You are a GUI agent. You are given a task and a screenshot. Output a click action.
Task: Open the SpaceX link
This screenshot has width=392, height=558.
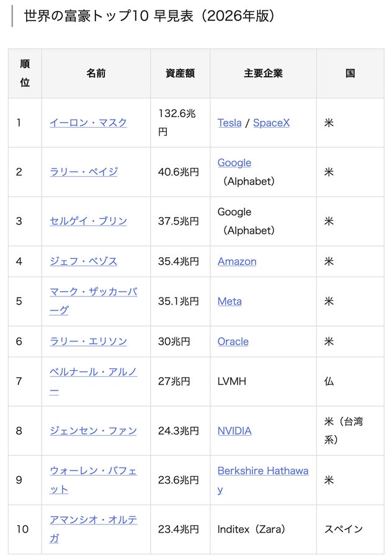pyautogui.click(x=271, y=123)
